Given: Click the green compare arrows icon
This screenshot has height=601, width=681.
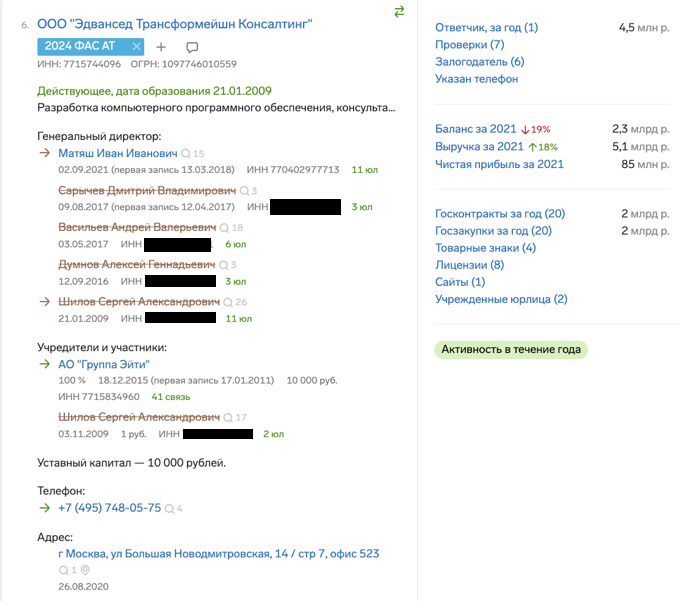Looking at the screenshot, I should 399,12.
